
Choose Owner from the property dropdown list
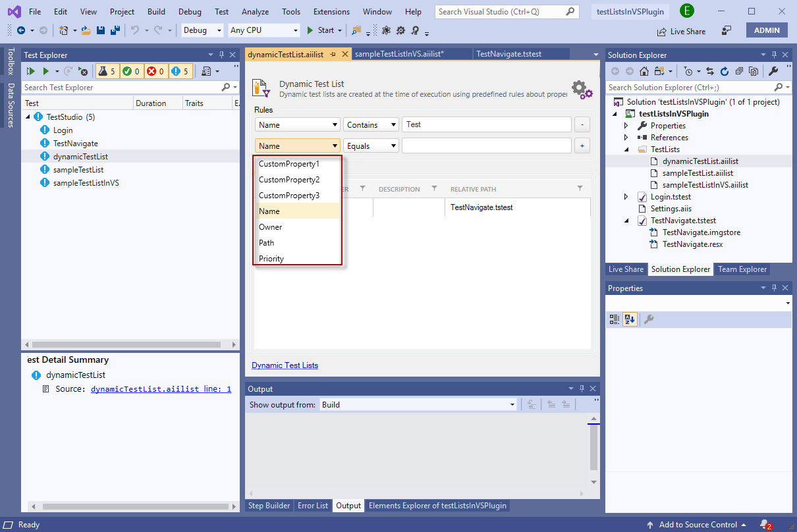[x=297, y=227]
